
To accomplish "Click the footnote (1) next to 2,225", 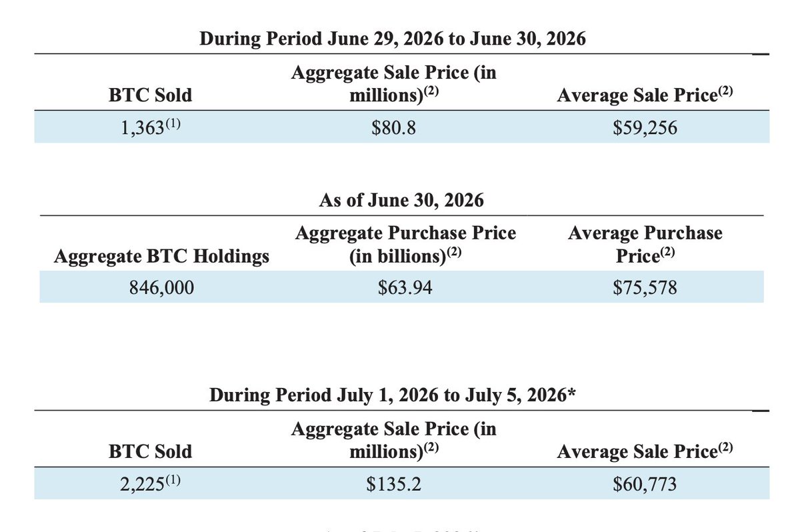I will click(x=173, y=480).
